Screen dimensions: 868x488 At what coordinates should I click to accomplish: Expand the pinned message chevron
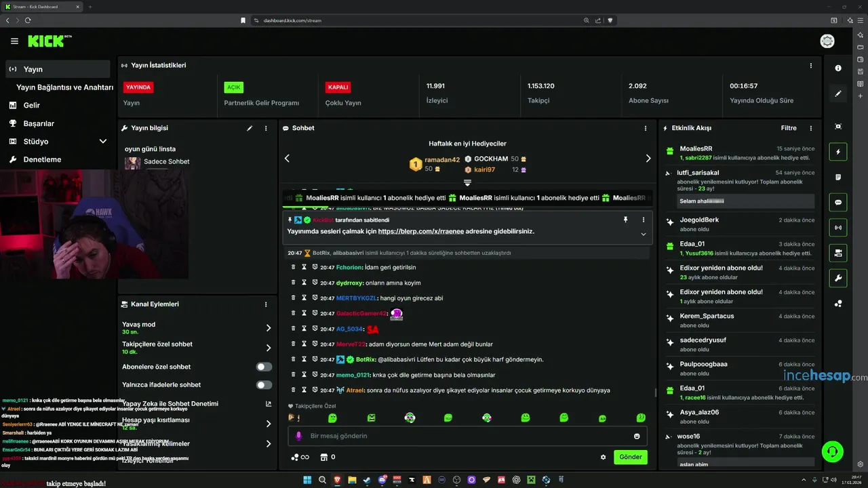[x=643, y=234]
